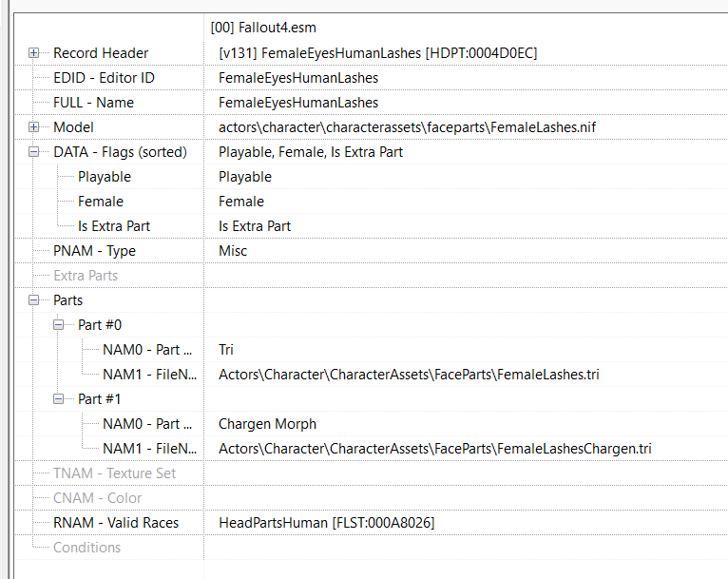This screenshot has height=579, width=728.
Task: Collapse the Part #1 node
Action: pyautogui.click(x=58, y=399)
